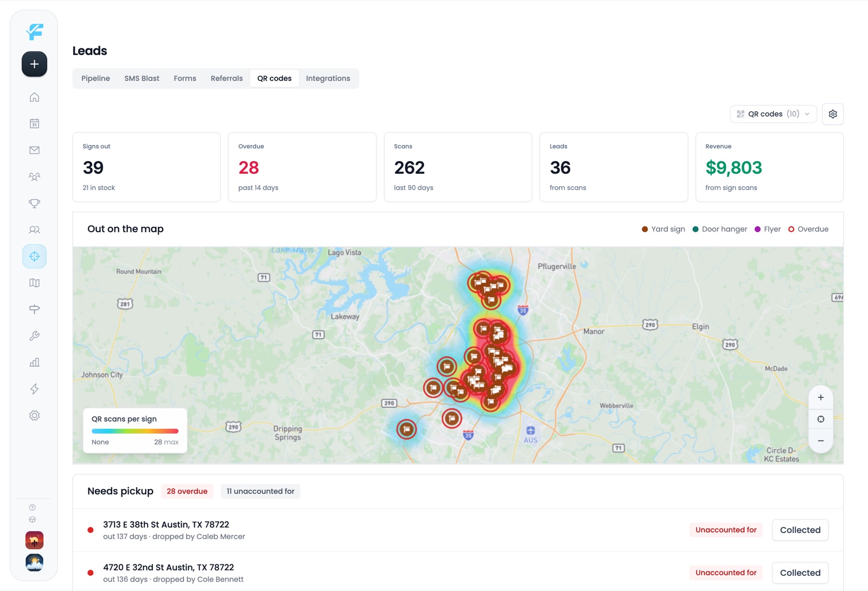
Task: Click the 11 unaccounted for filter badge
Action: coord(260,491)
